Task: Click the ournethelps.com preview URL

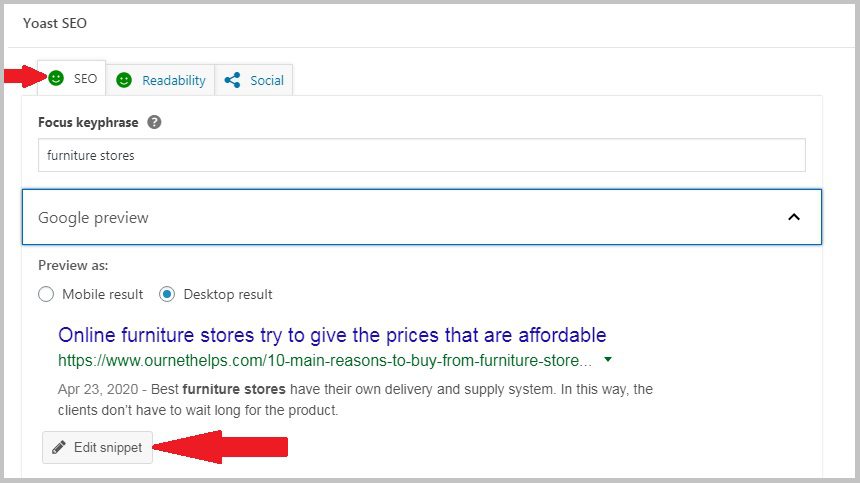Action: tap(325, 361)
